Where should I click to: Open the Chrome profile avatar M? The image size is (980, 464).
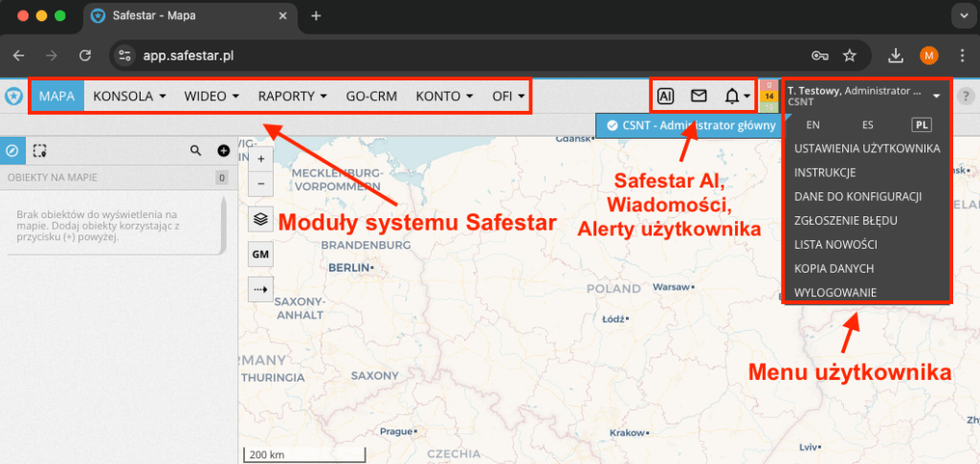[x=928, y=55]
